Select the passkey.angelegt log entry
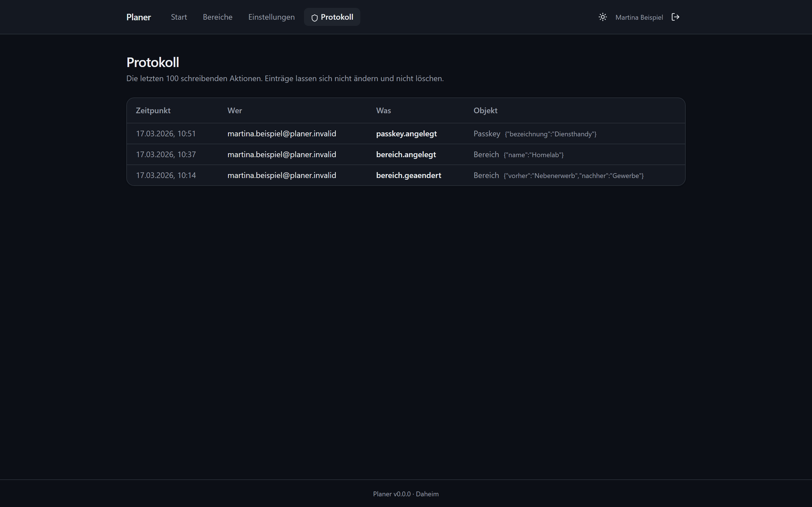This screenshot has height=507, width=812. [x=406, y=134]
